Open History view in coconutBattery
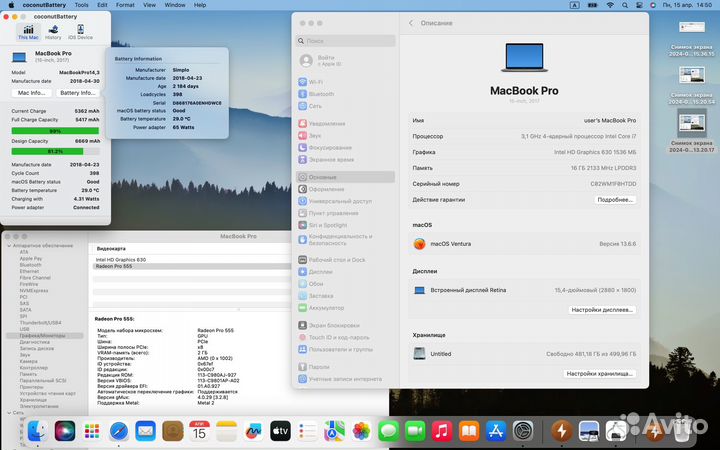The width and height of the screenshot is (720, 450). [53, 32]
